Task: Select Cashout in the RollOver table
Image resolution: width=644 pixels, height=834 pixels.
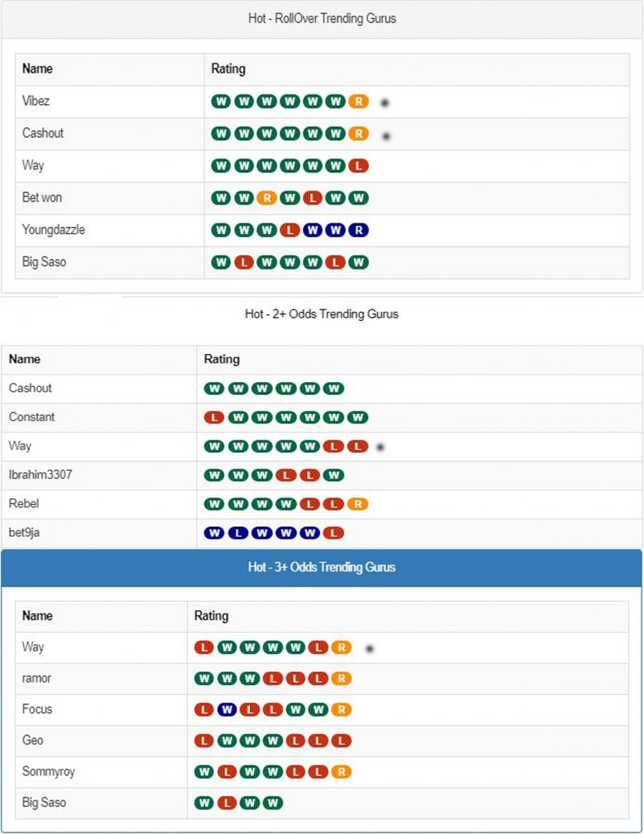Action: coord(42,133)
